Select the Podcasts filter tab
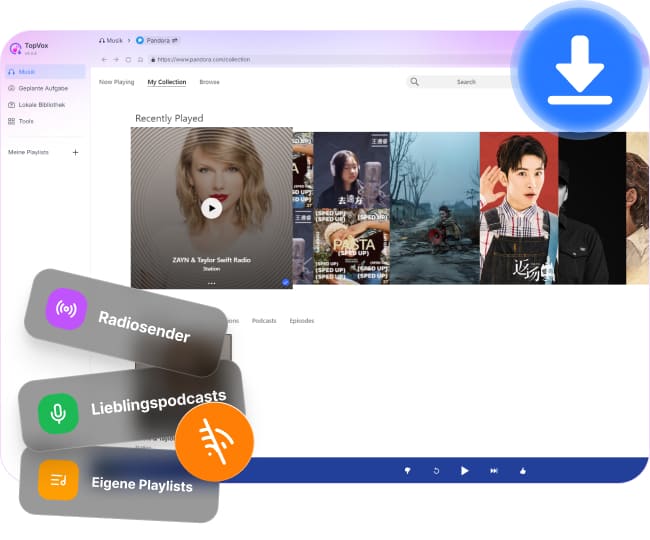The image size is (650, 540). [264, 321]
